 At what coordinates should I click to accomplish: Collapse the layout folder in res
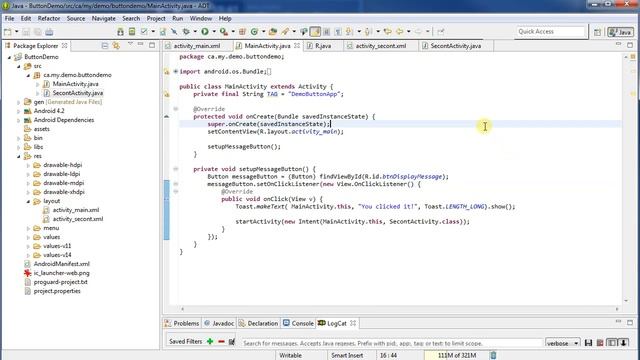coord(28,201)
